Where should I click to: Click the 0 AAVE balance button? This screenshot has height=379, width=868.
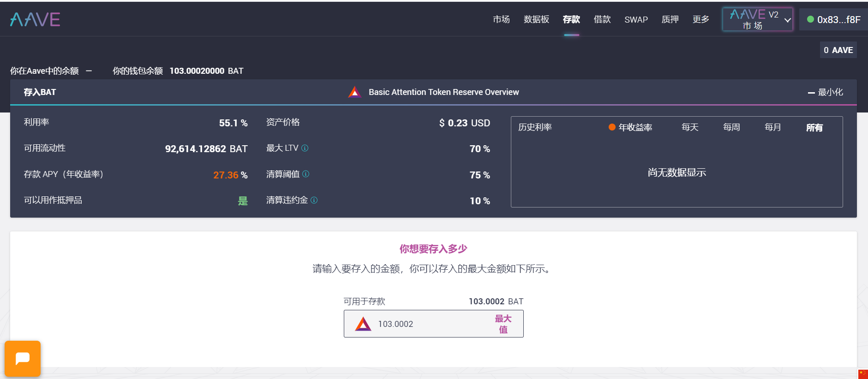tap(838, 50)
